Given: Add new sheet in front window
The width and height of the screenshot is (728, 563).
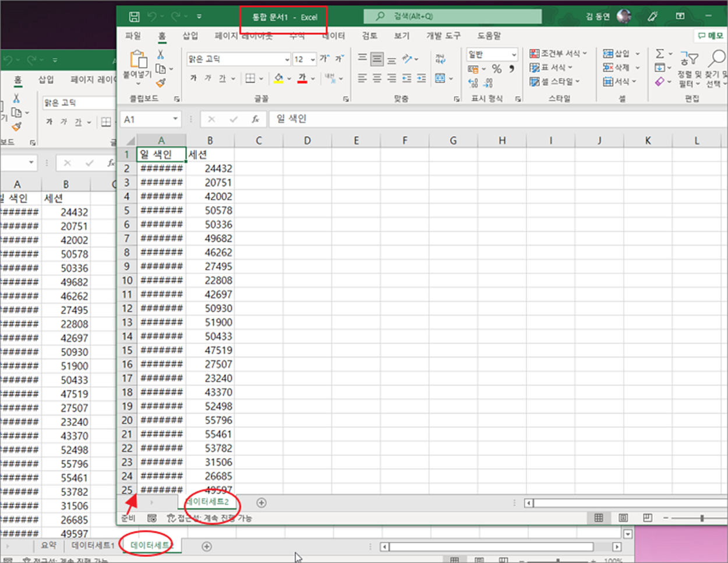Looking at the screenshot, I should tap(261, 502).
